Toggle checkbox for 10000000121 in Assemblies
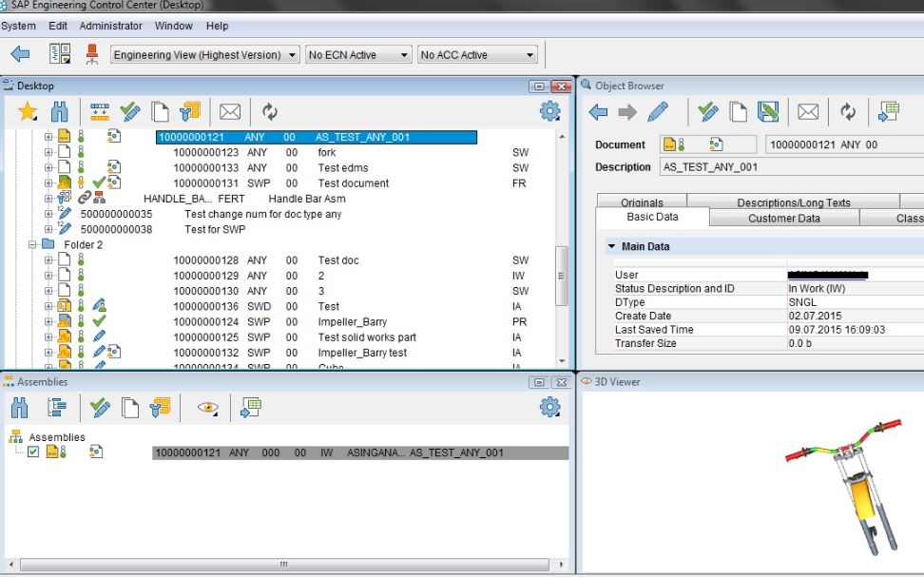The image size is (924, 577). [33, 452]
